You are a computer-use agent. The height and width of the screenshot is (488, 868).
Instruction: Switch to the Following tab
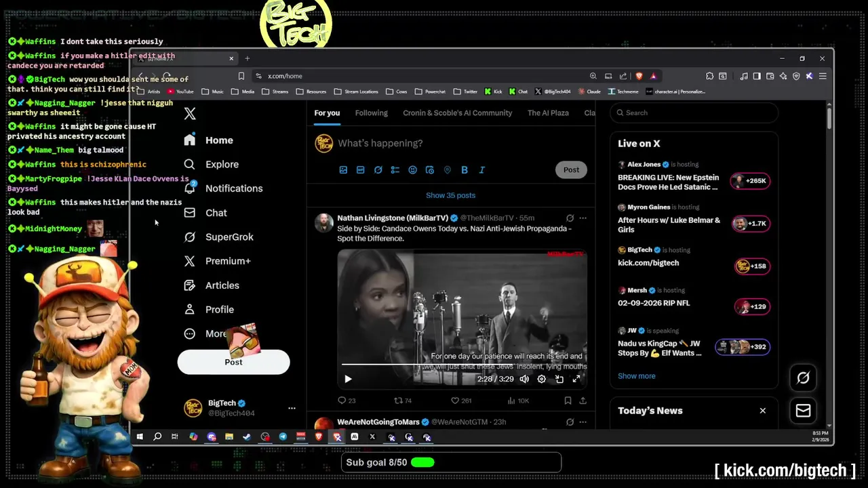372,113
